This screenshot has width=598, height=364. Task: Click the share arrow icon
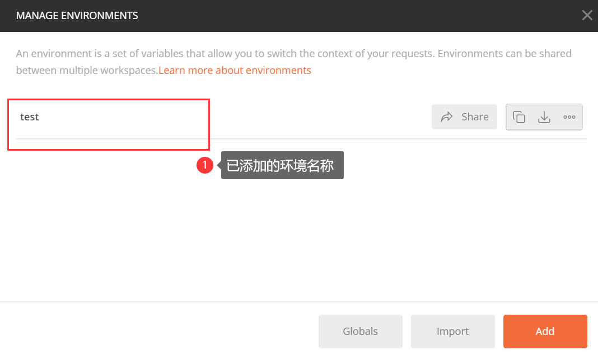click(447, 116)
